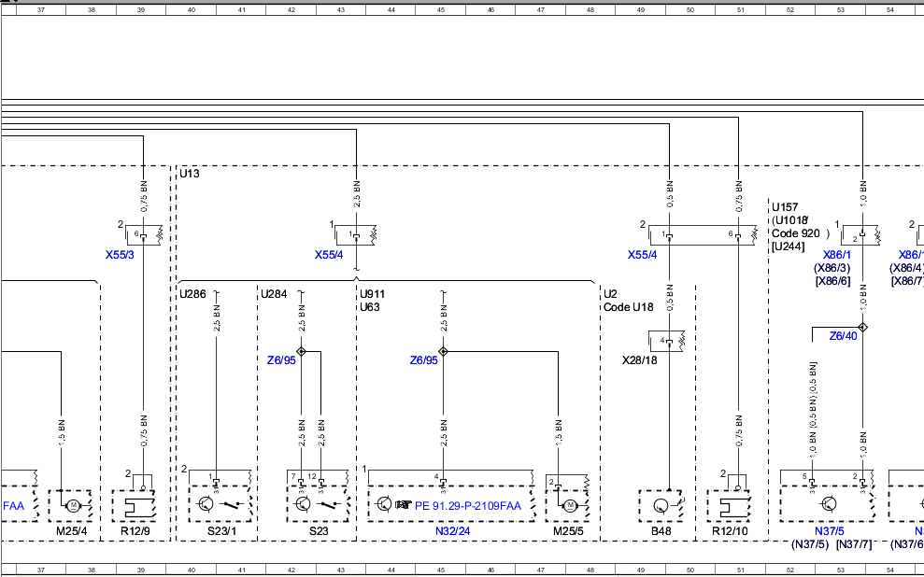Click the M25/4 component label
The width and height of the screenshot is (924, 577).
tap(72, 531)
